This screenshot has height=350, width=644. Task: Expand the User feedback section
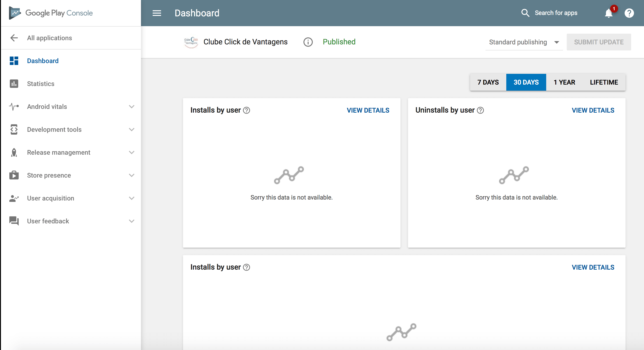click(x=131, y=221)
